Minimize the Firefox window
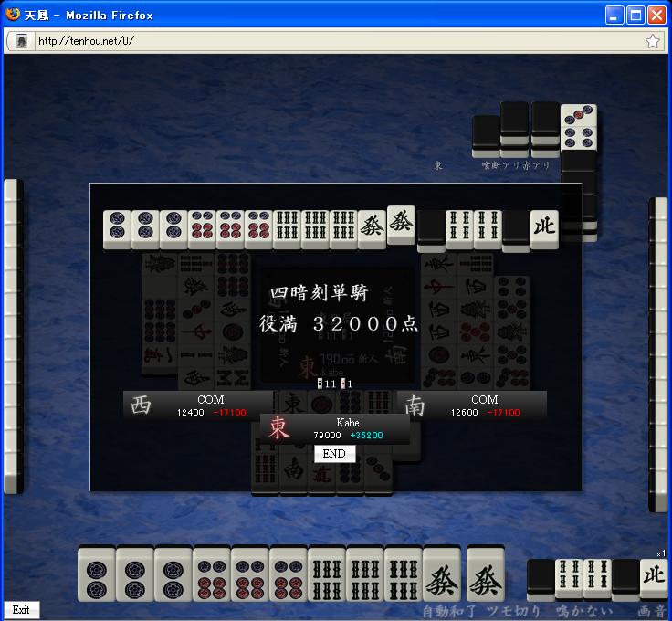 coord(614,15)
